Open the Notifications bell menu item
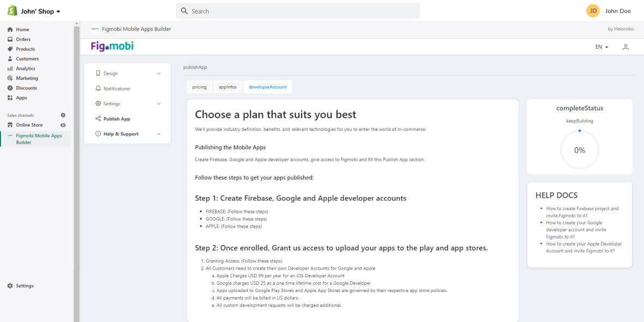This screenshot has width=644, height=322. (116, 88)
